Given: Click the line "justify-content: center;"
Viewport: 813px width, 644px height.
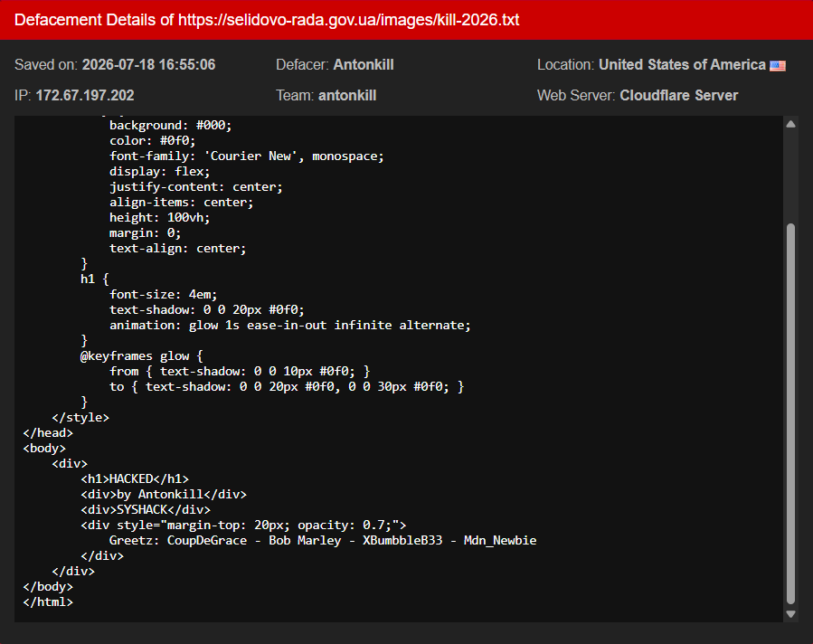Looking at the screenshot, I should [196, 187].
